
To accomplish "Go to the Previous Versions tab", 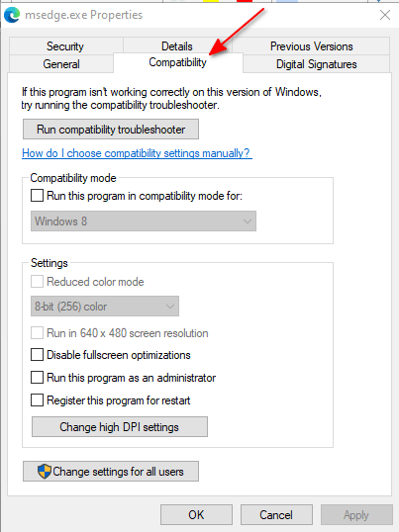I will point(312,45).
